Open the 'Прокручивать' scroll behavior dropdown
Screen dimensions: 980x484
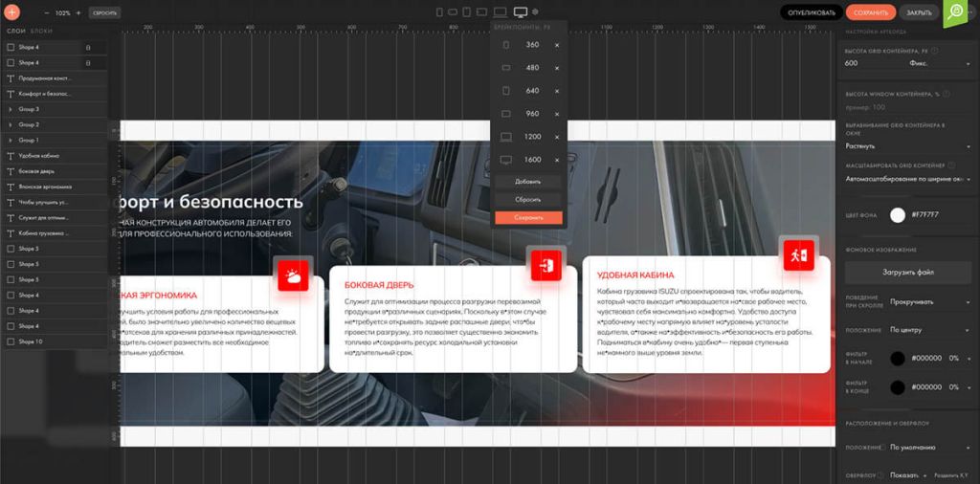[x=928, y=301]
